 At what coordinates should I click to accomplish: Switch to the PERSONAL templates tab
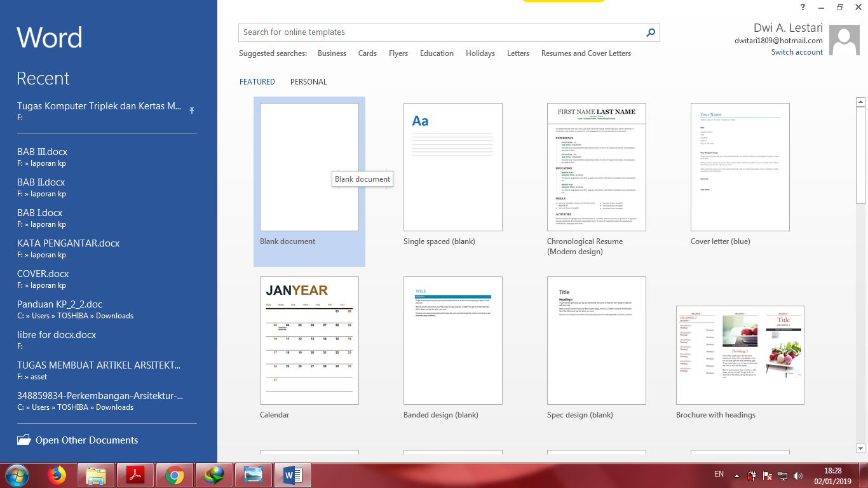(x=308, y=81)
